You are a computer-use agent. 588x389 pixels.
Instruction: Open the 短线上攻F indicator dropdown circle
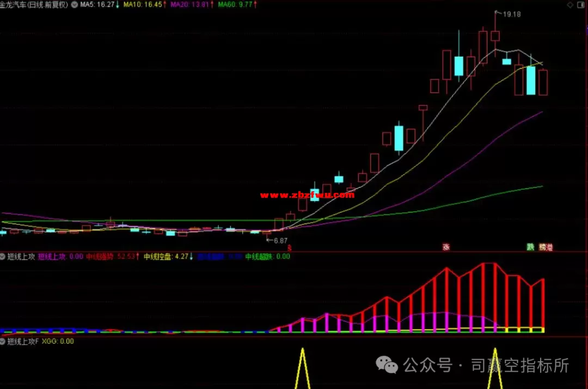2,342
